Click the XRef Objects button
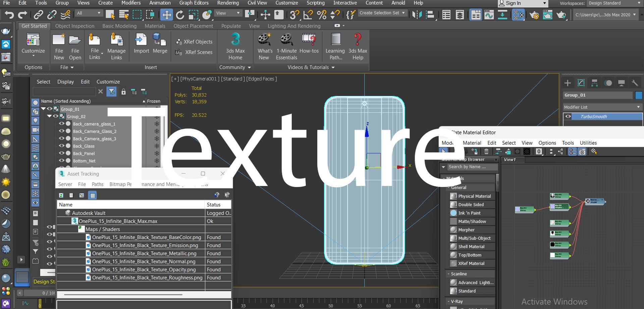The height and width of the screenshot is (309, 644). click(194, 42)
